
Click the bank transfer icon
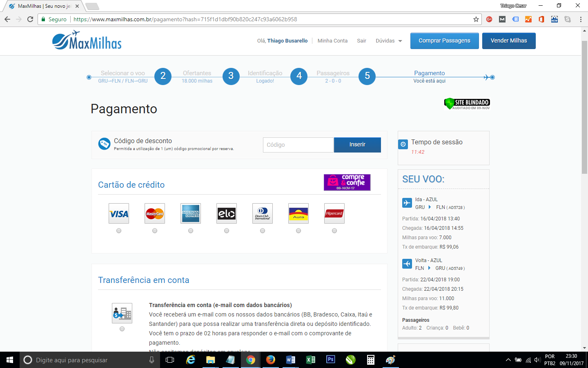pyautogui.click(x=122, y=313)
